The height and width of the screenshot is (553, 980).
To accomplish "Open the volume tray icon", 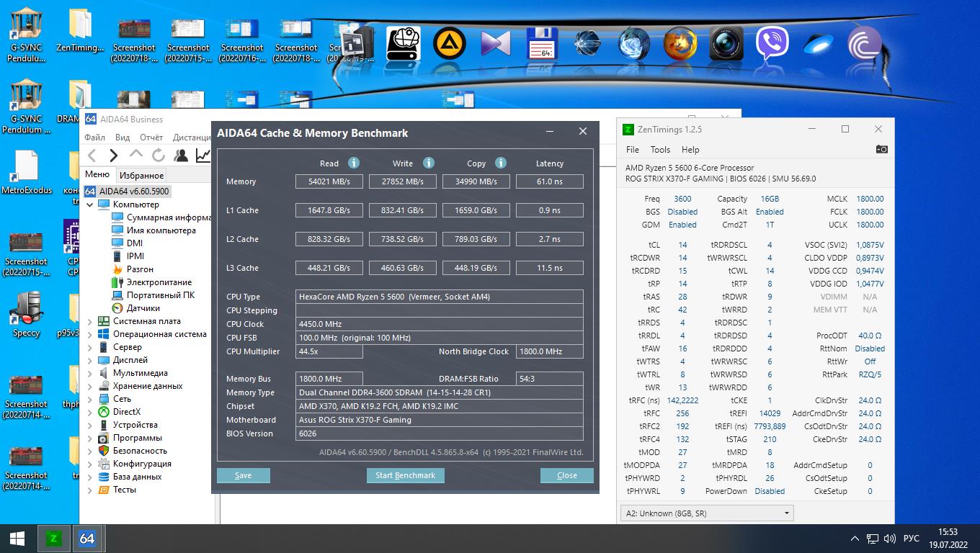I will [x=891, y=539].
